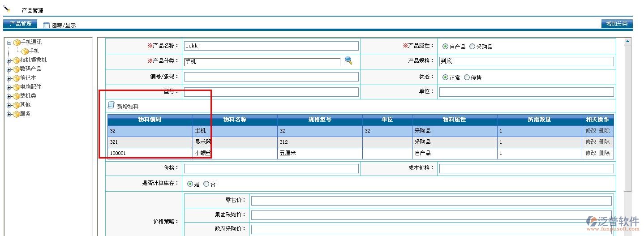Click the 数码产品 folder icon
Viewport: 644px width, 236px height.
pos(17,69)
